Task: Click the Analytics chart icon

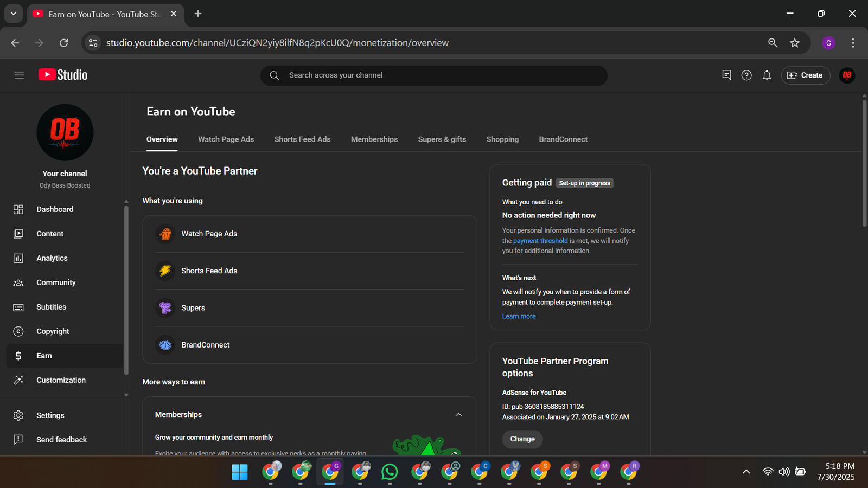Action: [x=18, y=258]
